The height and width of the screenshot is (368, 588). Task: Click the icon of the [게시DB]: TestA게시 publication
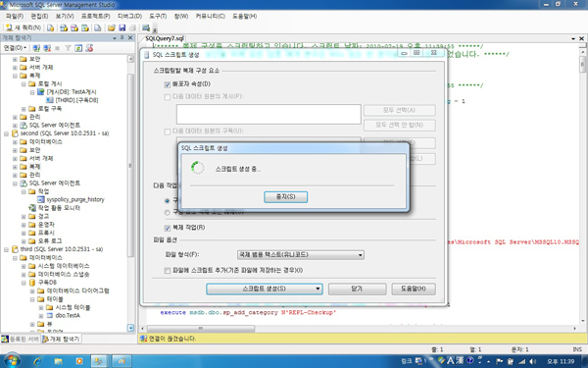[x=41, y=92]
